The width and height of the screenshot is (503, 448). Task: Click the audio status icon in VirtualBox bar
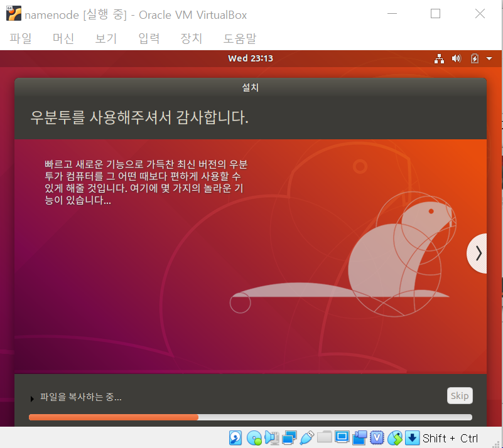pos(272,438)
